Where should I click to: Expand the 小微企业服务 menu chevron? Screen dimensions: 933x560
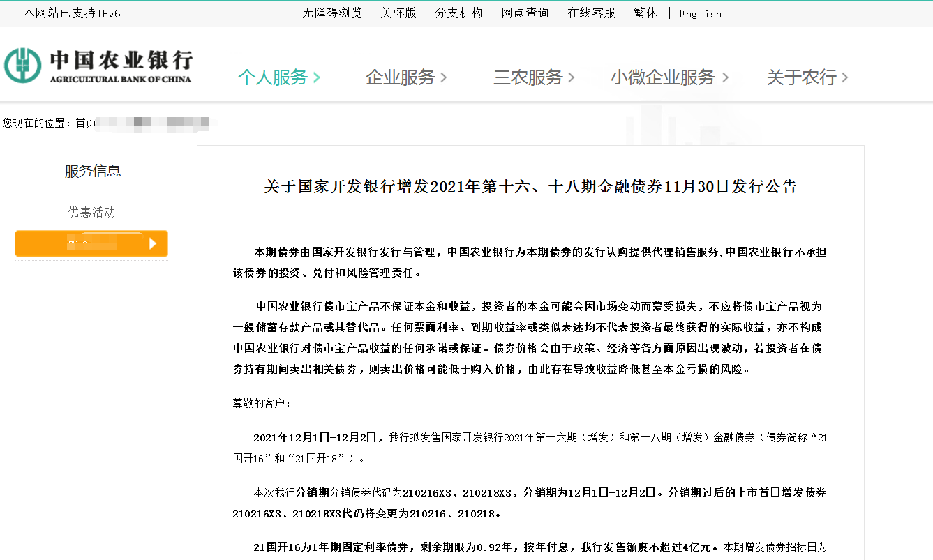pyautogui.click(x=725, y=77)
